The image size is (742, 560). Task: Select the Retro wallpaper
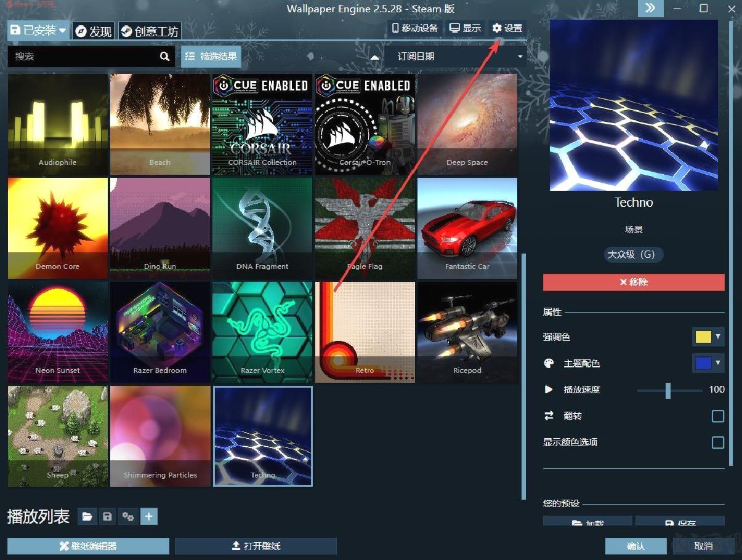[x=365, y=332]
